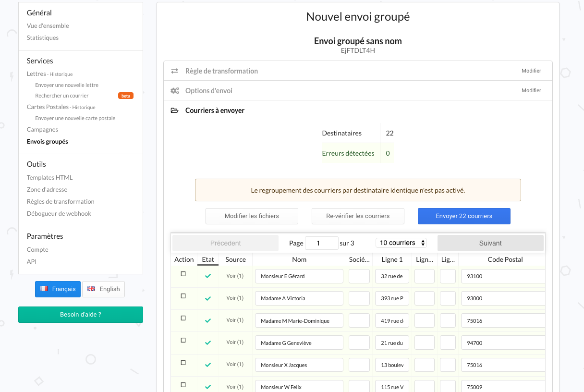Click the Code Postal column header
Image resolution: width=584 pixels, height=392 pixels.
pos(505,259)
